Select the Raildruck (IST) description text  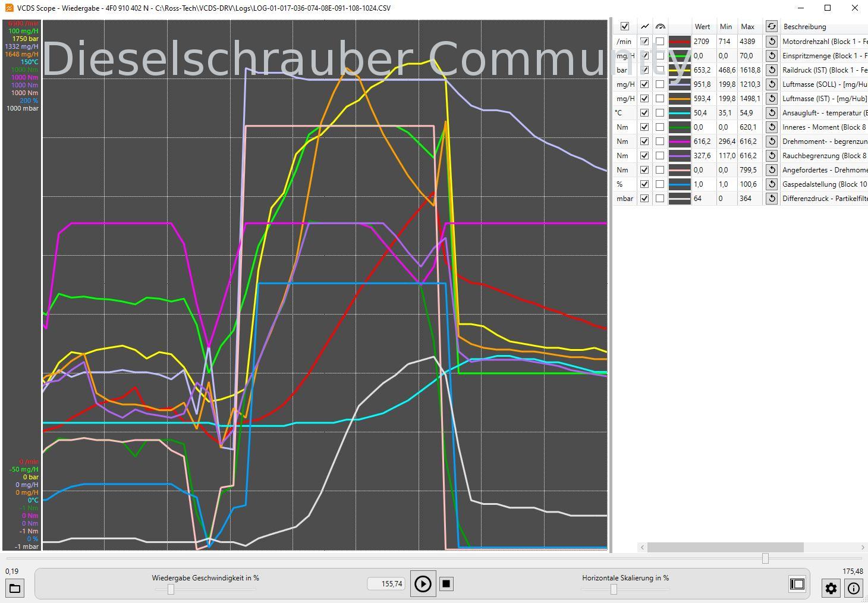[x=825, y=70]
